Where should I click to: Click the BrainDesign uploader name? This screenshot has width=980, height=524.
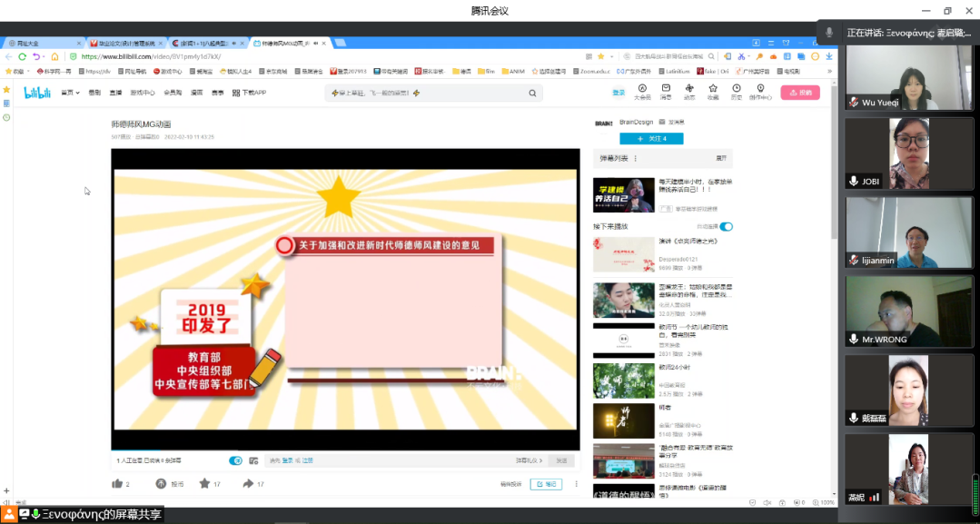(637, 123)
